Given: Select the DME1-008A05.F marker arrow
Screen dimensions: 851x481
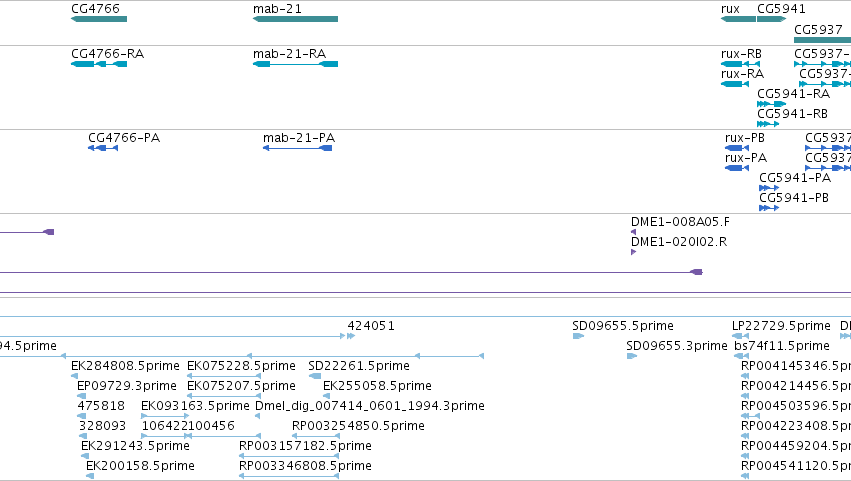Looking at the screenshot, I should tap(633, 232).
